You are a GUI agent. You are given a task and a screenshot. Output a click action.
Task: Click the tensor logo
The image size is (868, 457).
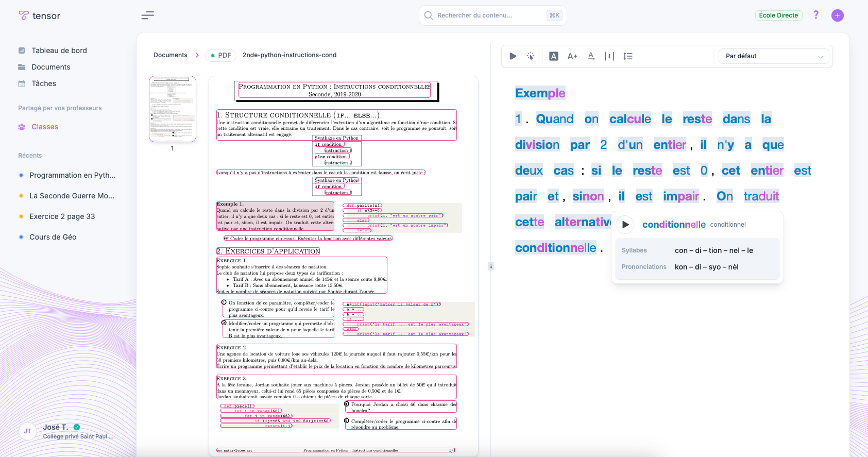pyautogui.click(x=39, y=15)
